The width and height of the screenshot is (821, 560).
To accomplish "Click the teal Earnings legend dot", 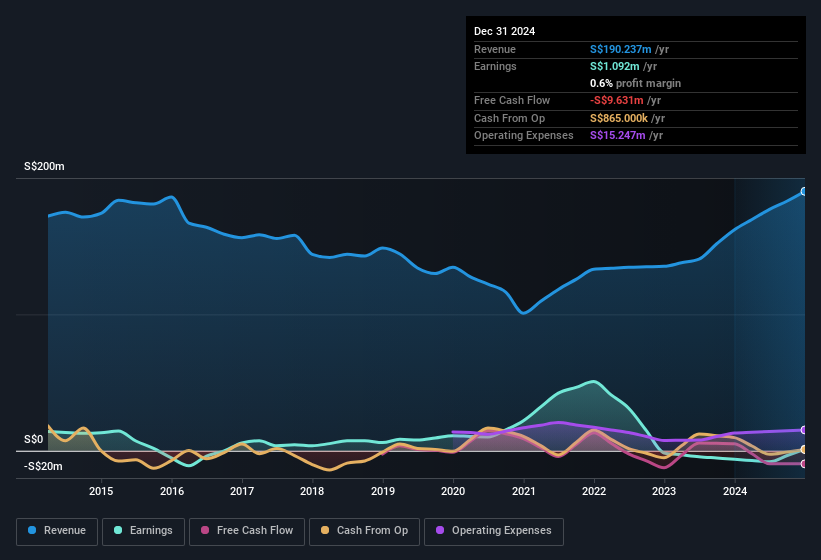I will 118,530.
